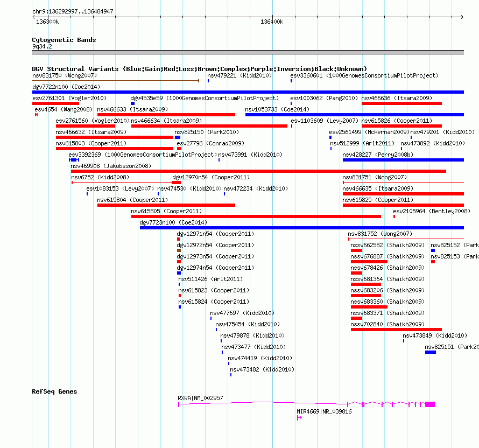Select the MIR4669|NR_039816 gene label

[324, 411]
